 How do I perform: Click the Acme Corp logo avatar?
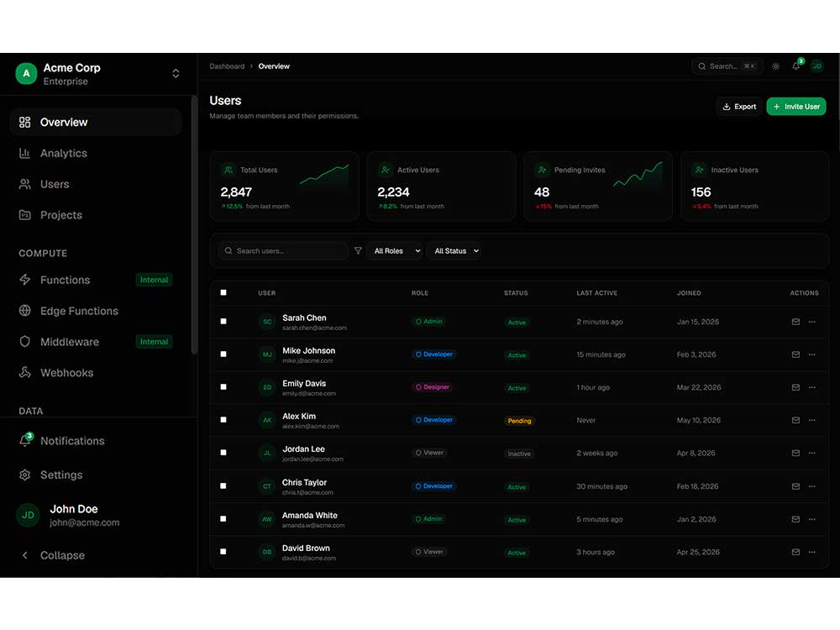[26, 74]
